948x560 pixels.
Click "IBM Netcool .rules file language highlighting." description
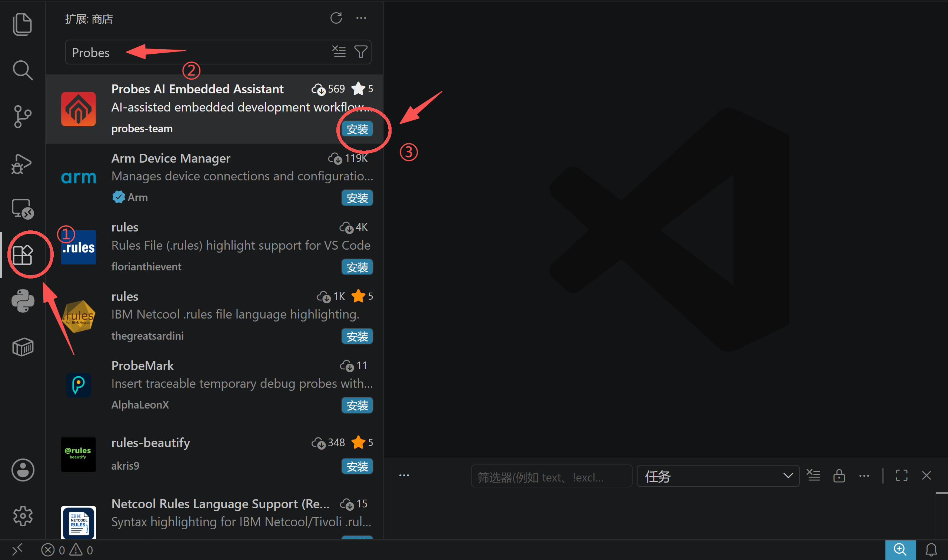235,314
